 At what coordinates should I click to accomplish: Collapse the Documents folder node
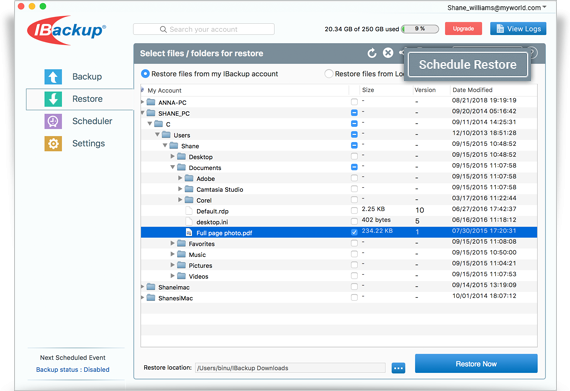[173, 168]
